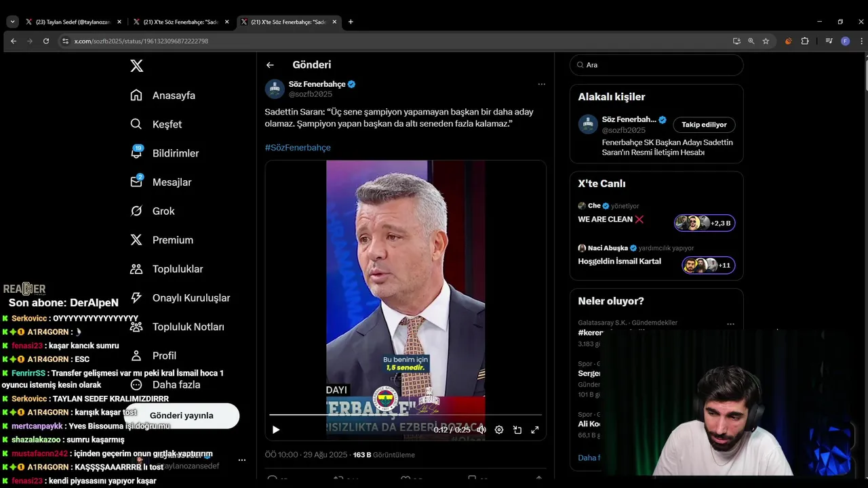868x488 pixels.
Task: Click Takip ediyor following button
Action: point(704,125)
